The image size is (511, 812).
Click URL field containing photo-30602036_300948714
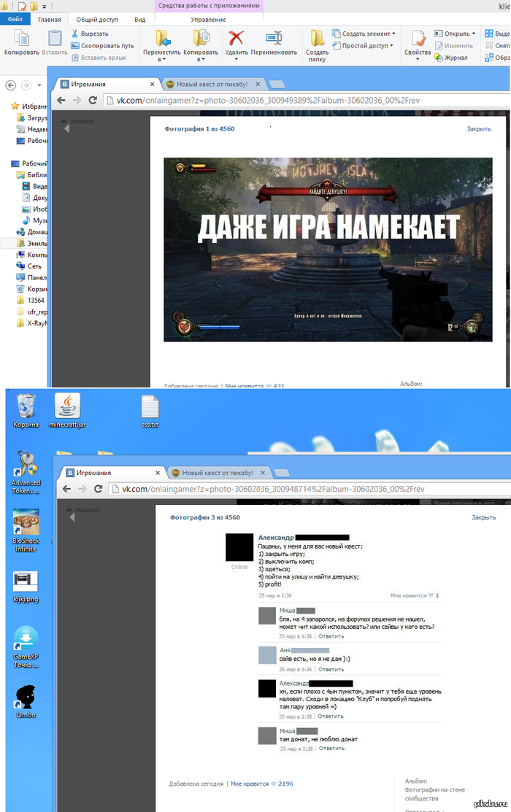309,489
